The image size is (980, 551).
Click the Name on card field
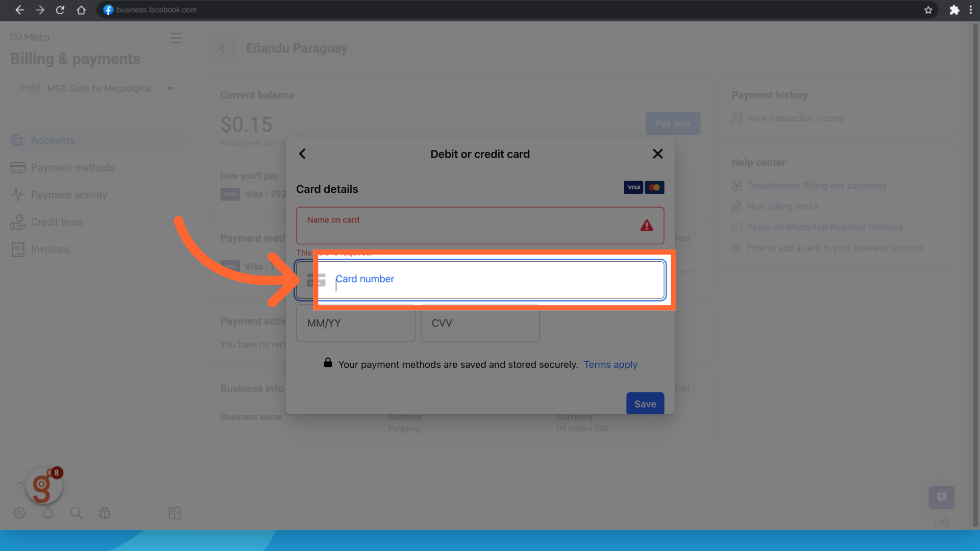470,226
